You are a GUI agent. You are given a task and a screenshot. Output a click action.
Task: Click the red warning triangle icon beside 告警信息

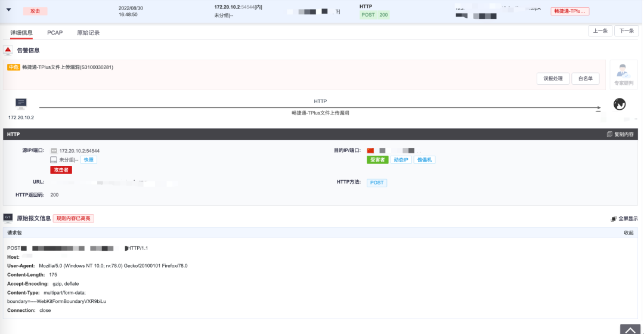click(8, 50)
